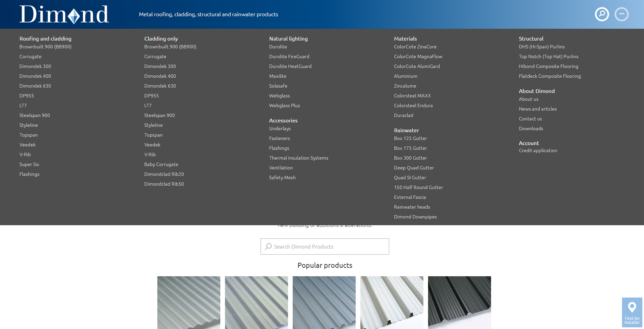Image resolution: width=644 pixels, height=329 pixels.
Task: Open Top Notch (Top Hat) Purlins link
Action: pyautogui.click(x=548, y=57)
